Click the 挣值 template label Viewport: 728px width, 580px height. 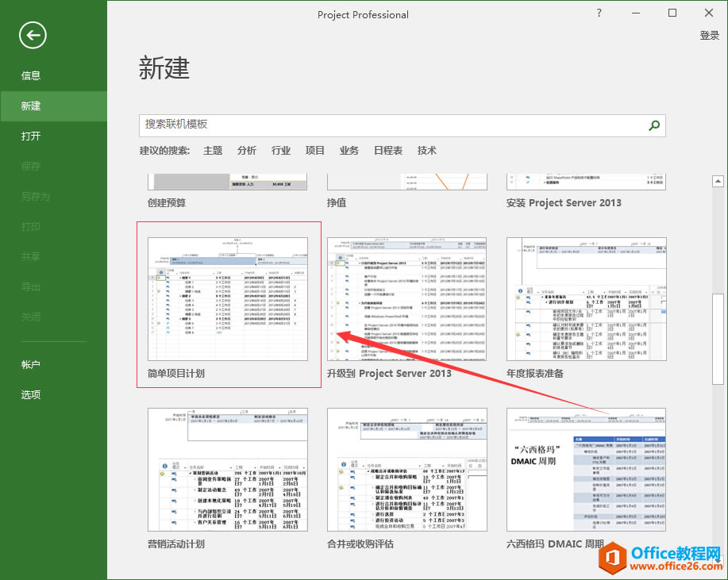tap(336, 203)
